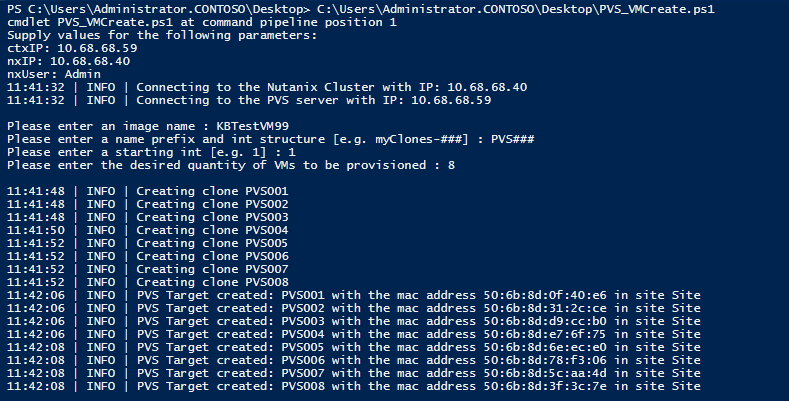Select mac address 50:6b:8d:31:2c:ce
The height and width of the screenshot is (401, 789).
(x=545, y=308)
